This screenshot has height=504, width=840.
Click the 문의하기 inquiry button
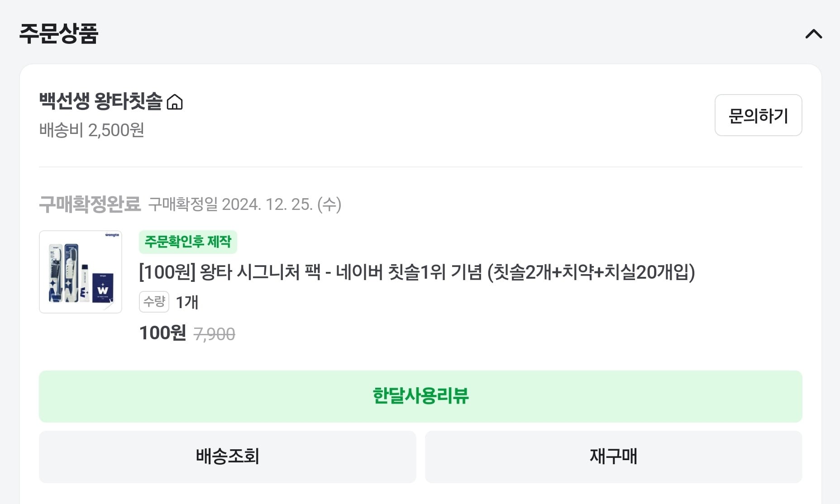coord(758,115)
